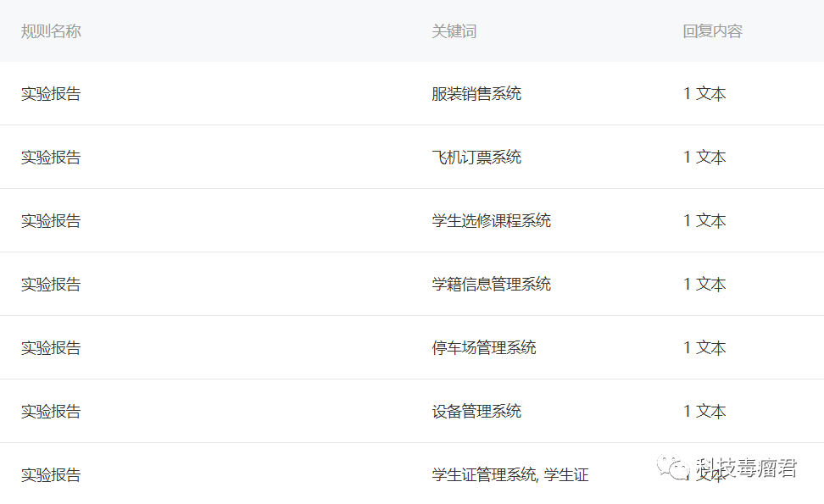Viewport: 824px width, 504px height.
Task: View 1 文本 reply for 学生选修课程系统
Action: (704, 221)
